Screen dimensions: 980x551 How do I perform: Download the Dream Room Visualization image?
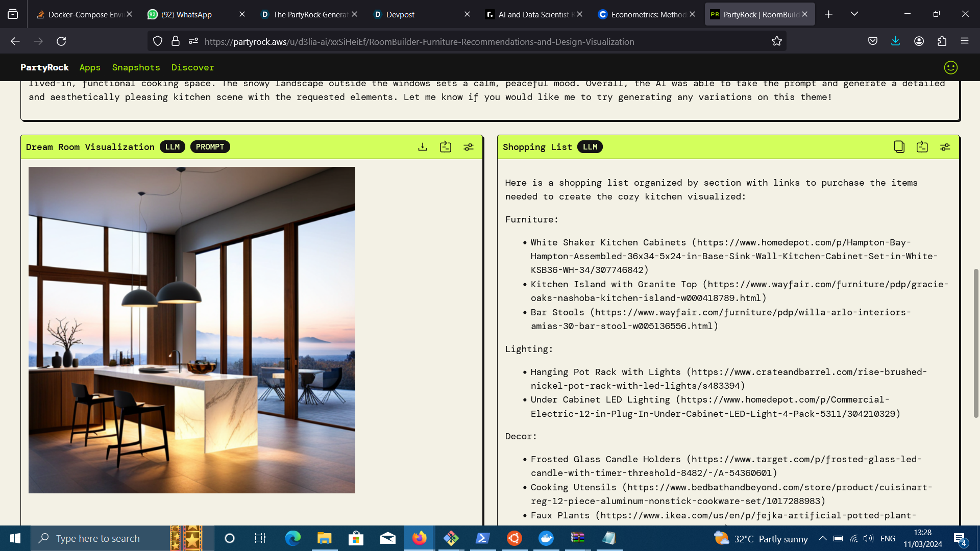[x=423, y=147]
